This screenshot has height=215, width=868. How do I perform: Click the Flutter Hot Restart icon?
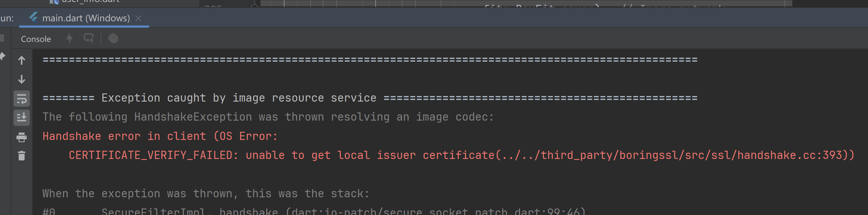pyautogui.click(x=89, y=38)
